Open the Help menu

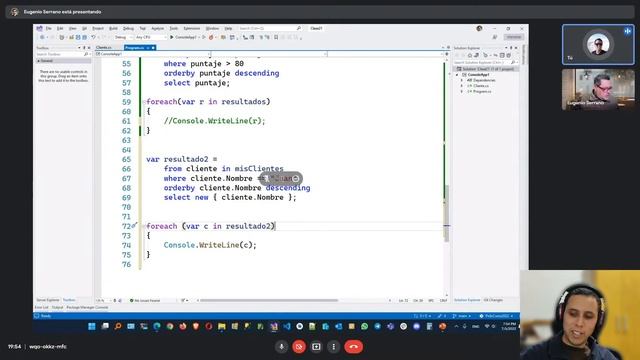coord(228,28)
